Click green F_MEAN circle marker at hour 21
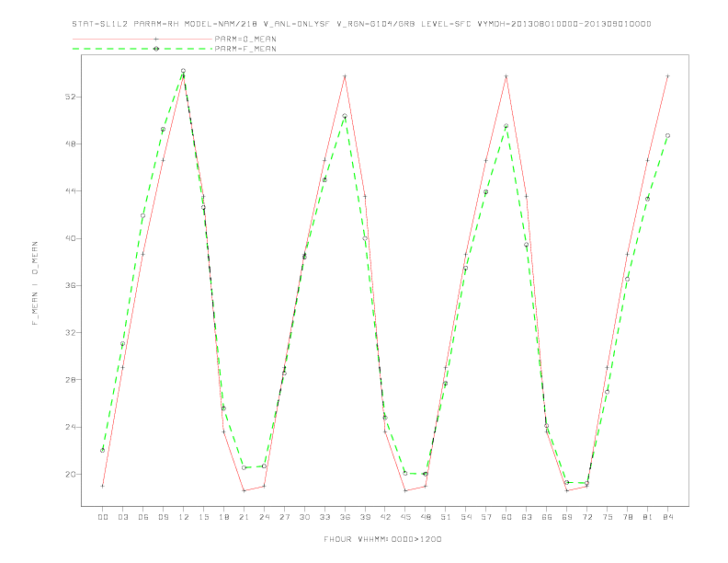Viewport: 728px width, 563px height. [244, 467]
